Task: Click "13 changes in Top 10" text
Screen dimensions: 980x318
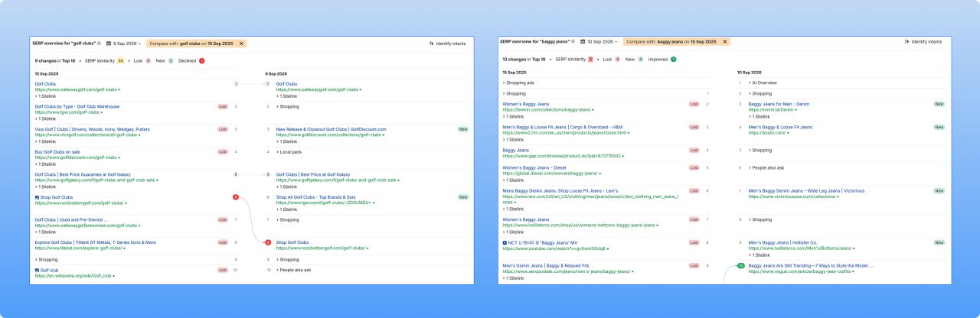Action: (524, 59)
